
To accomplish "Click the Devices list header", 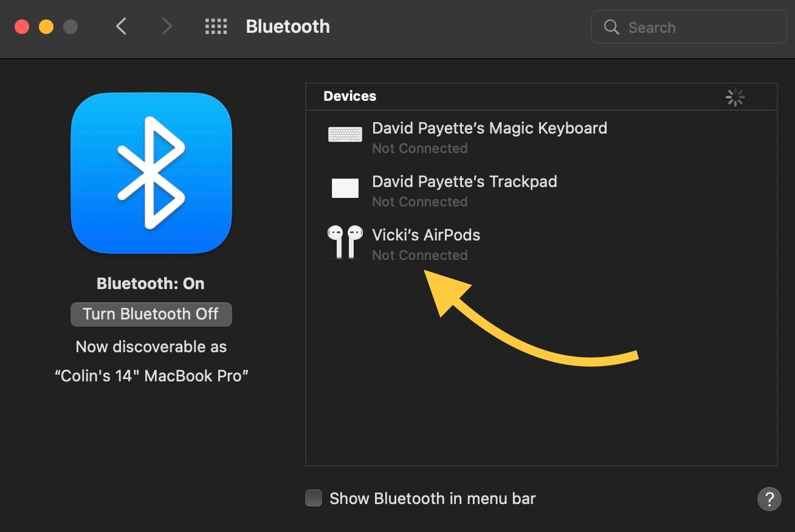I will coord(541,97).
